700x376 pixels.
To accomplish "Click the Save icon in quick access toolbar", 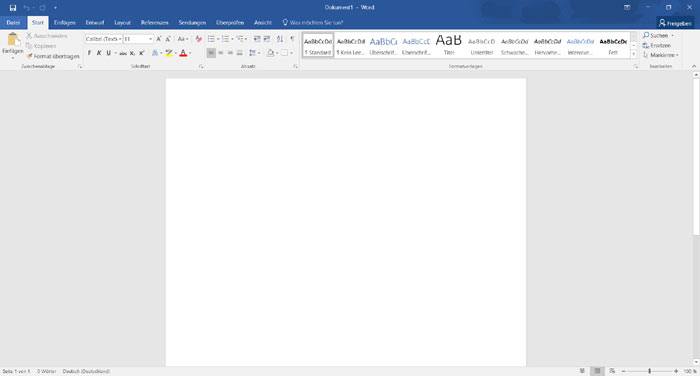I will click(x=13, y=8).
